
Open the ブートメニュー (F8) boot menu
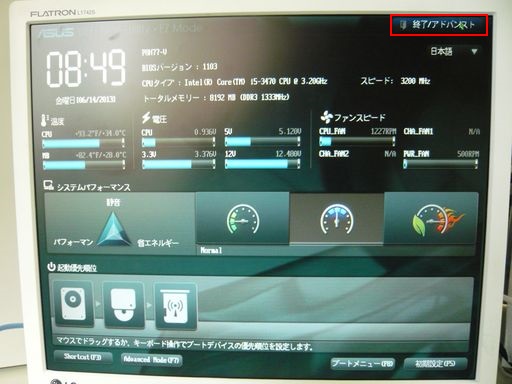363,363
